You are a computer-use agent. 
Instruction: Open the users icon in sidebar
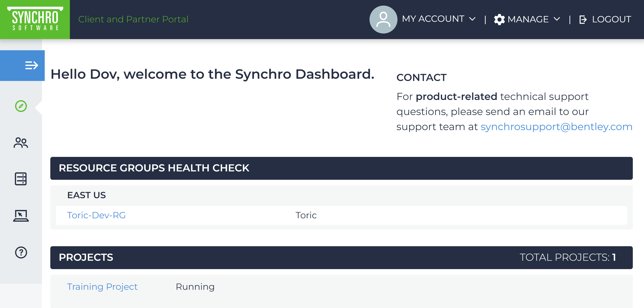(21, 143)
